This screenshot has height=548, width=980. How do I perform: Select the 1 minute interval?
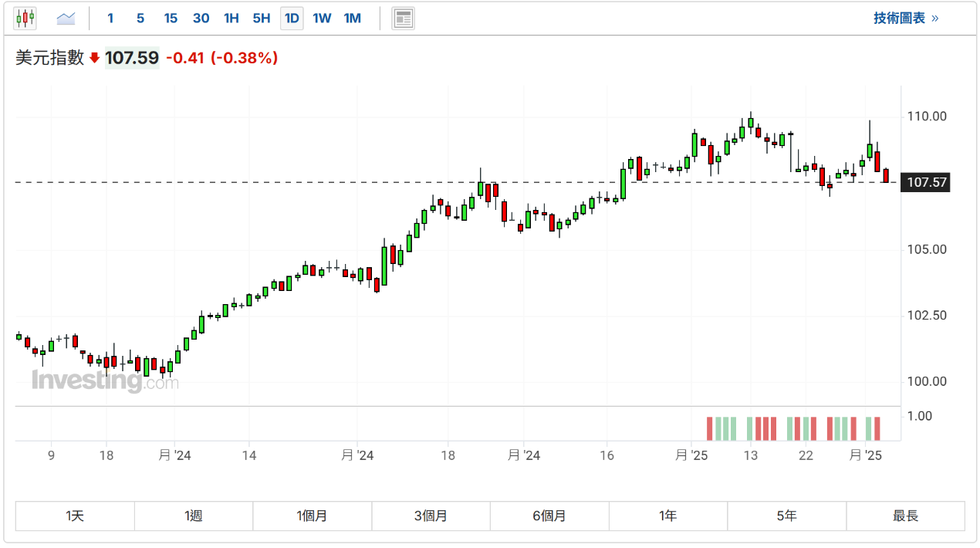coord(110,18)
